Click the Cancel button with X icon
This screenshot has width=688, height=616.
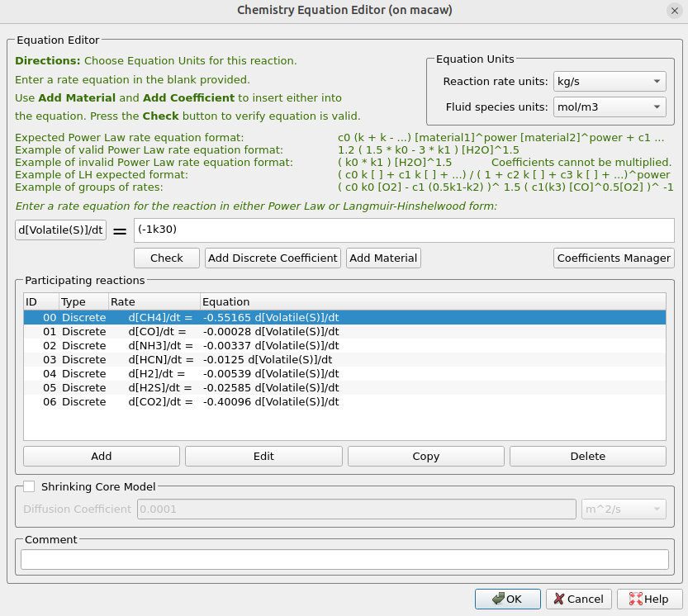pyautogui.click(x=579, y=599)
